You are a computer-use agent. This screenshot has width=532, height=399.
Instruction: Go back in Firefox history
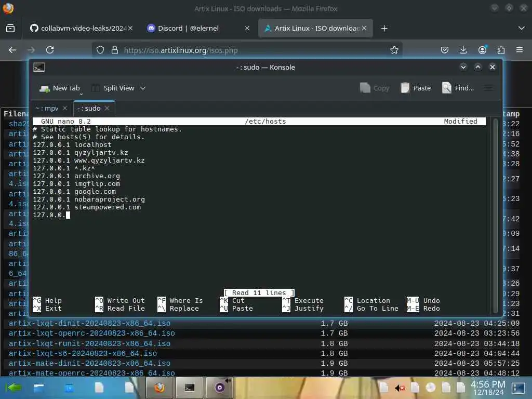click(12, 50)
